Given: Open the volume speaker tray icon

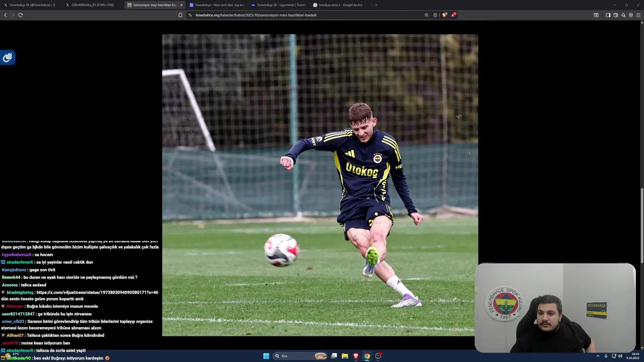Looking at the screenshot, I should tap(620, 356).
